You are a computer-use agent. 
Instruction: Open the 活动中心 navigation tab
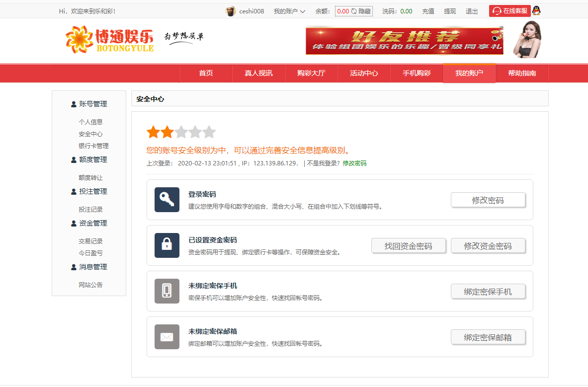[363, 73]
